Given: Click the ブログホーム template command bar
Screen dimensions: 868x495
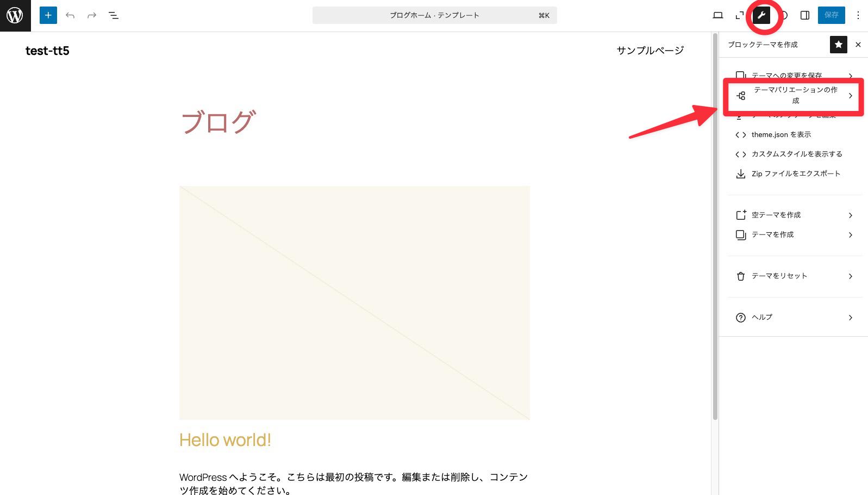Looking at the screenshot, I should click(x=434, y=15).
